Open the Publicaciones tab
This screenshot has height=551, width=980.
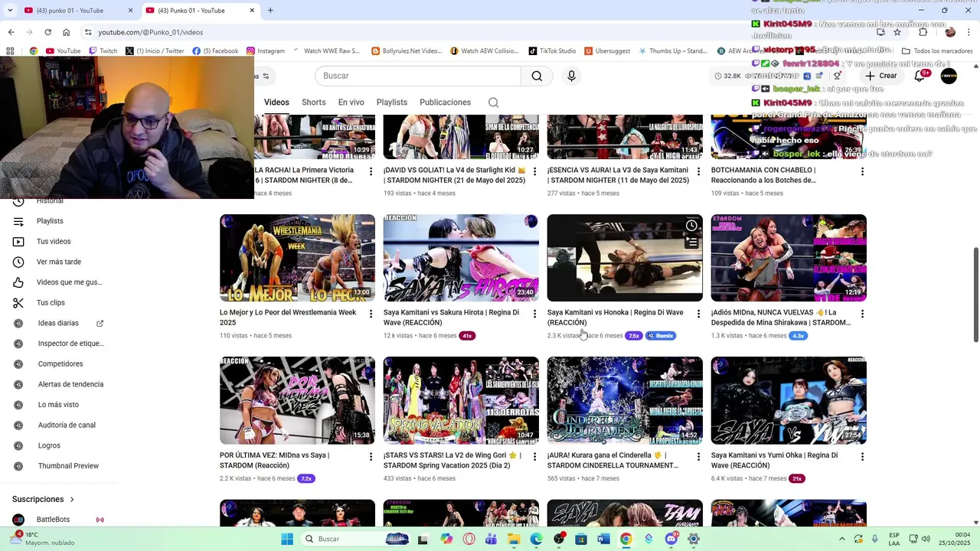point(445,103)
